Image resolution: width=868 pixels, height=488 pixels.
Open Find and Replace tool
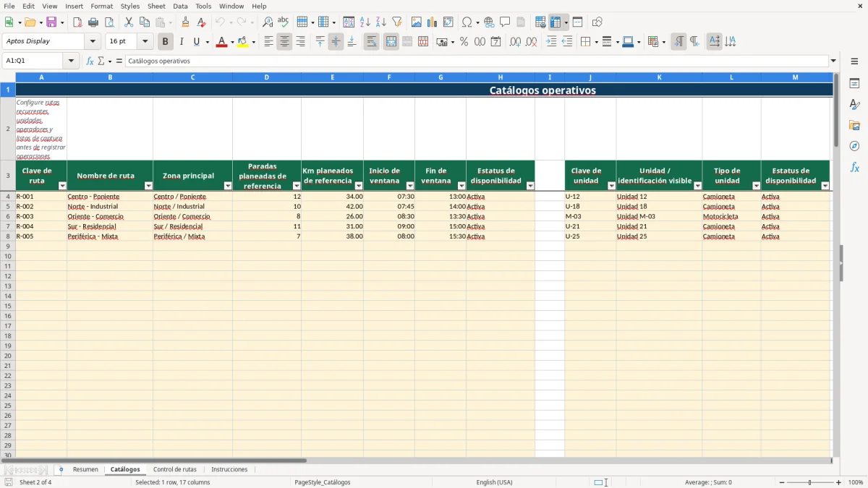point(268,22)
